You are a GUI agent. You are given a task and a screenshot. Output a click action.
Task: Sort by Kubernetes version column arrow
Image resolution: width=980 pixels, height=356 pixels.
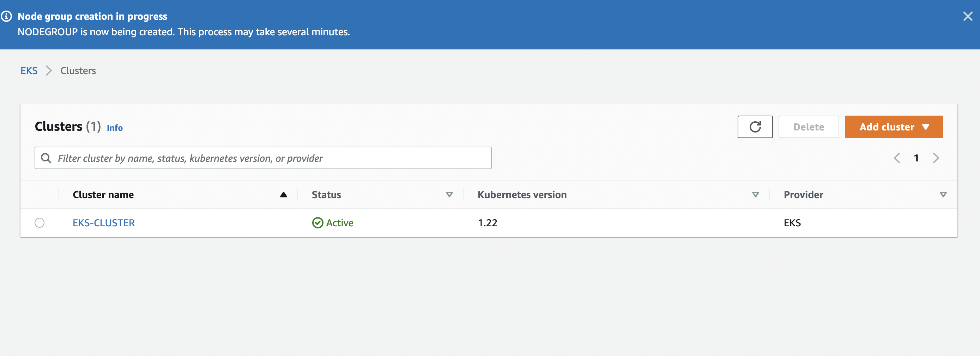tap(756, 195)
